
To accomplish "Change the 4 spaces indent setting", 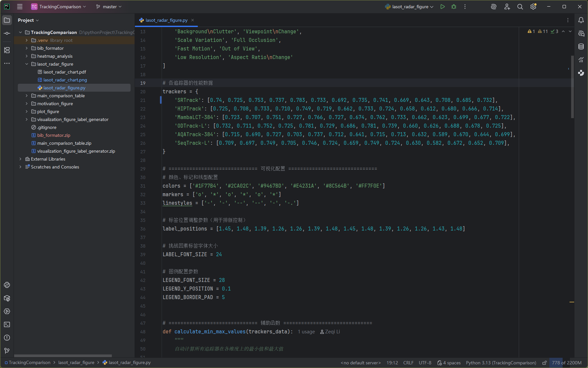I will [x=449, y=363].
